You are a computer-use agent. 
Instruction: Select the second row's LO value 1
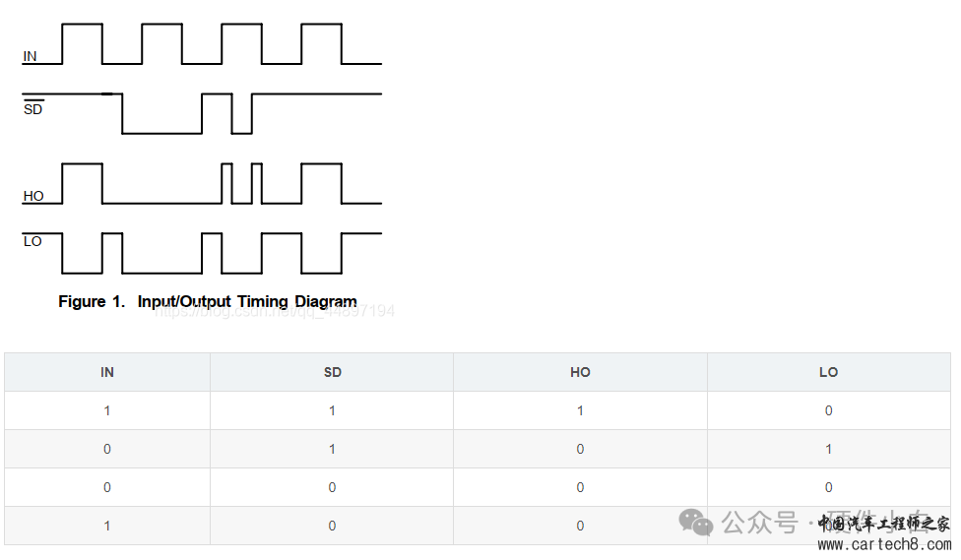(x=828, y=449)
